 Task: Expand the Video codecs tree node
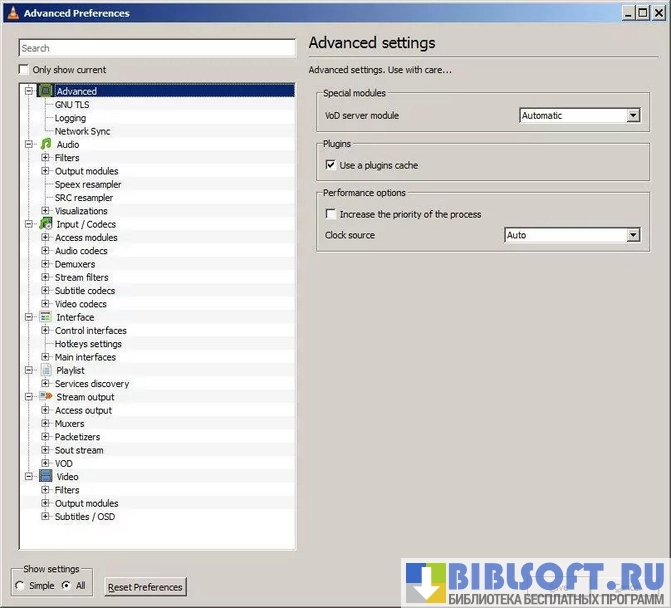click(x=45, y=304)
